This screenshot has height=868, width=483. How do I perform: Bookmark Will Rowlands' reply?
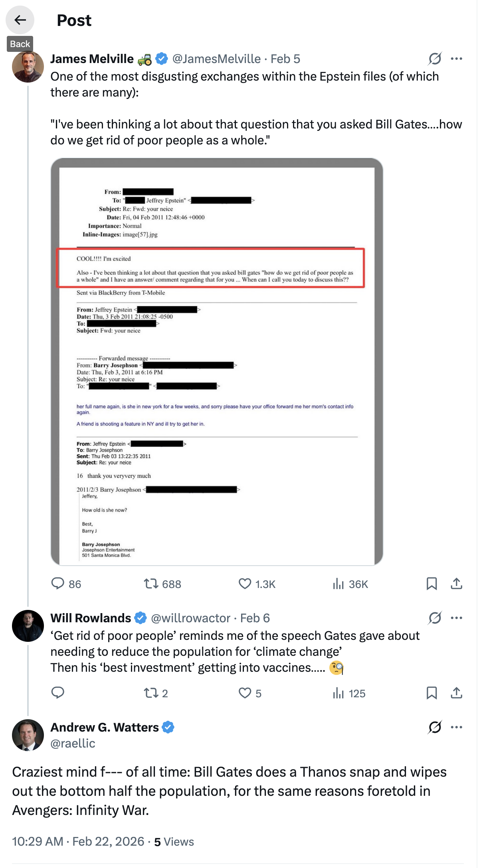pos(432,693)
